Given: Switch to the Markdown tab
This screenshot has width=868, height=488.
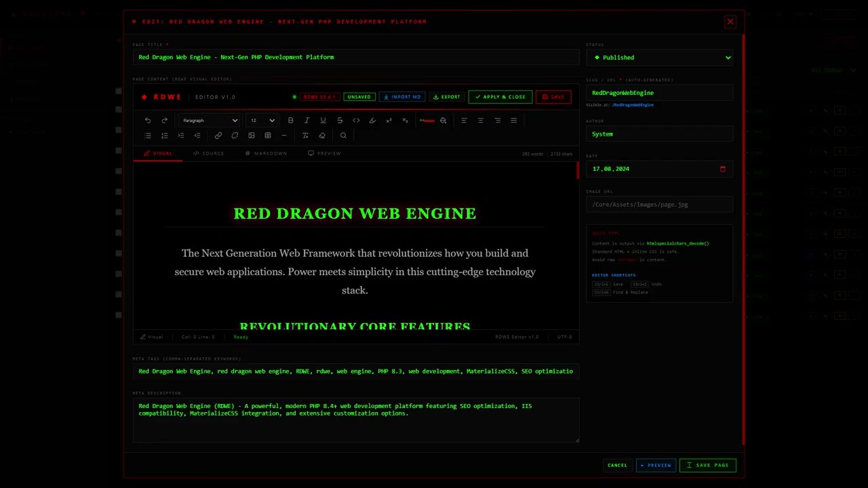Looking at the screenshot, I should click(266, 153).
